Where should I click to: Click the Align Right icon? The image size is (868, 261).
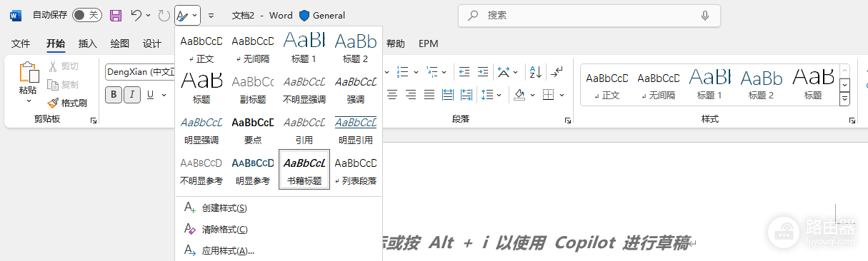pos(411,95)
